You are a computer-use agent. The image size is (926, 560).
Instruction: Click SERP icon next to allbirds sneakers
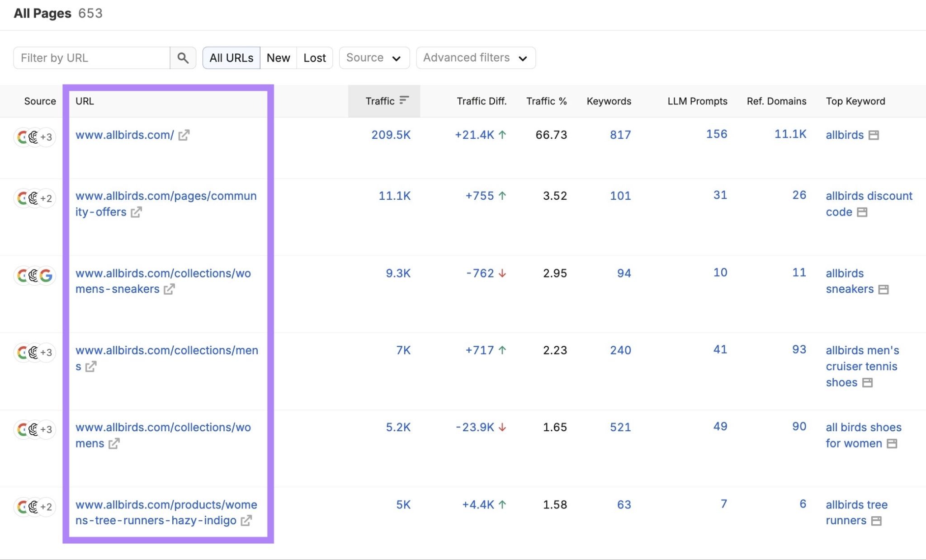coord(883,289)
